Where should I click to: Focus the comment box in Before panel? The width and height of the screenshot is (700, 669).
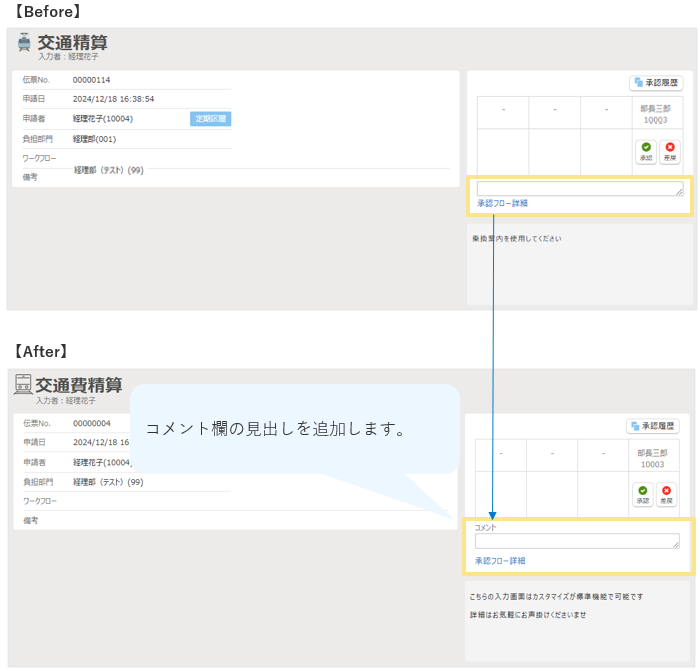click(578, 188)
